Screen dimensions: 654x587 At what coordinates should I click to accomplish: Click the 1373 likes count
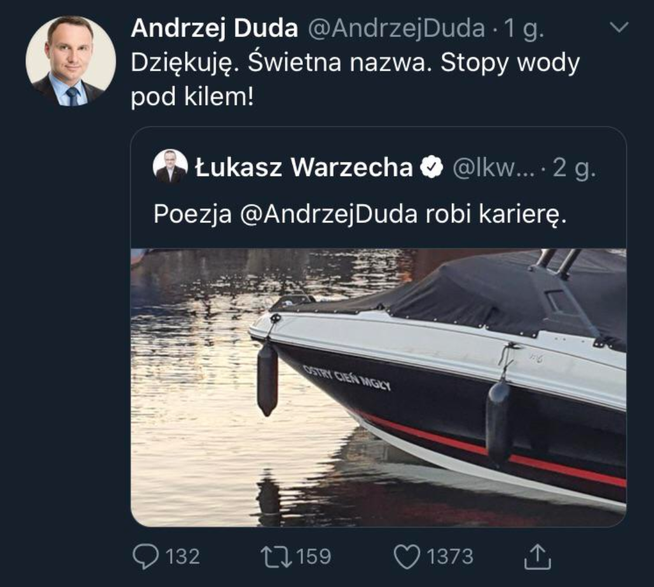pyautogui.click(x=450, y=557)
